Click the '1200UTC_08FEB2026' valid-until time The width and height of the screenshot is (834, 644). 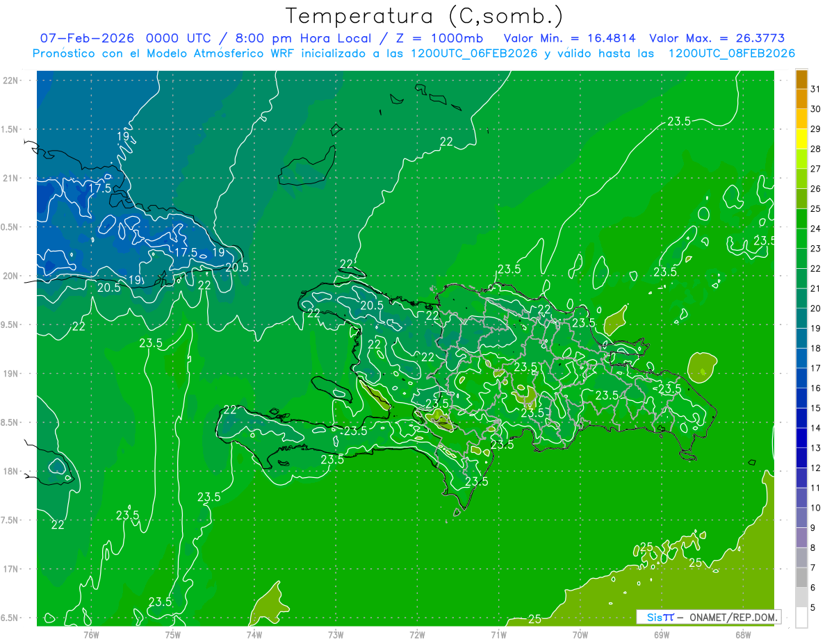point(731,53)
